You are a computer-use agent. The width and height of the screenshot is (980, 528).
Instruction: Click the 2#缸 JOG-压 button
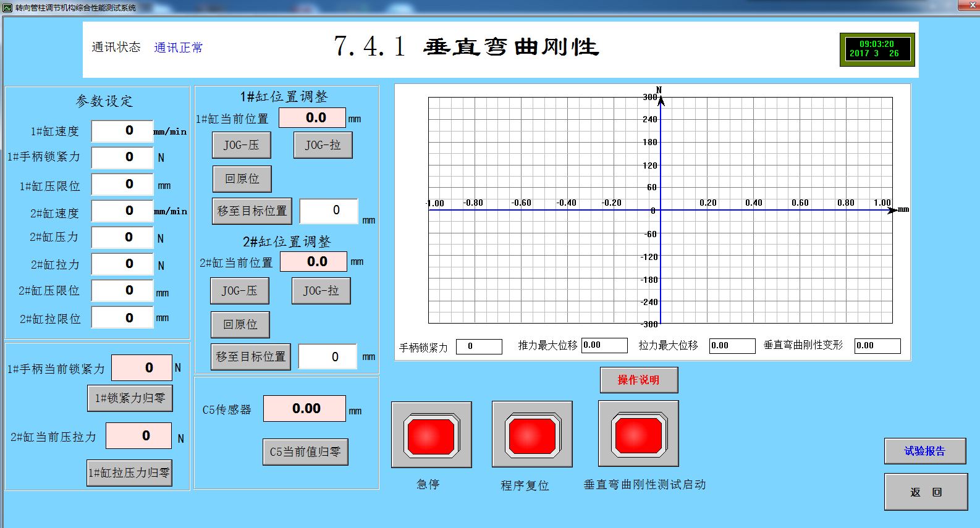pyautogui.click(x=240, y=291)
